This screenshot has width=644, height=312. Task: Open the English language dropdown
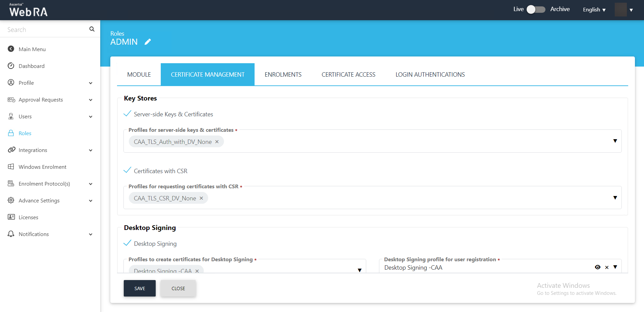point(594,10)
